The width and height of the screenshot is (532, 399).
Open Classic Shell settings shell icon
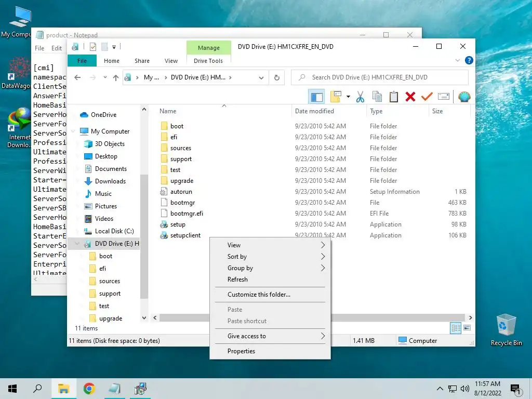[x=464, y=97]
